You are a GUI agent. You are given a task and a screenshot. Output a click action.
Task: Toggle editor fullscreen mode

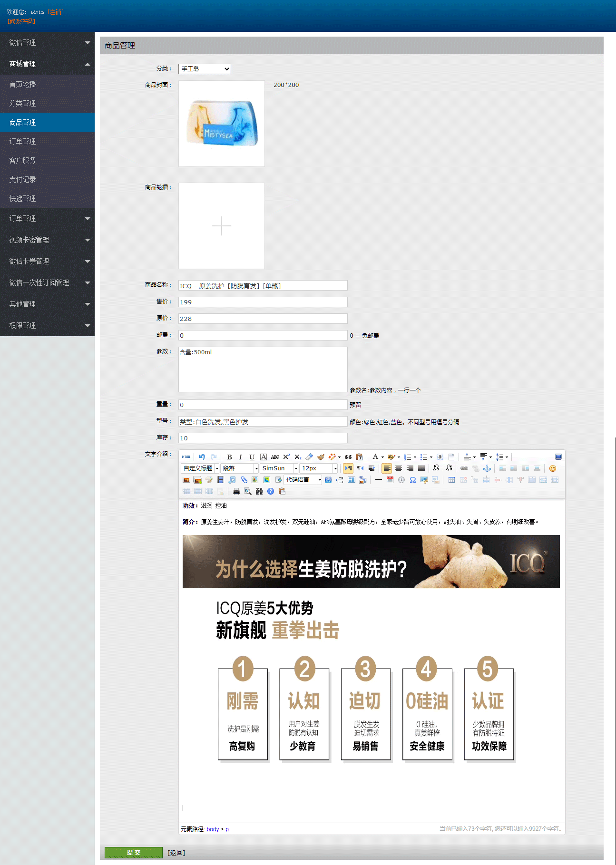(558, 457)
